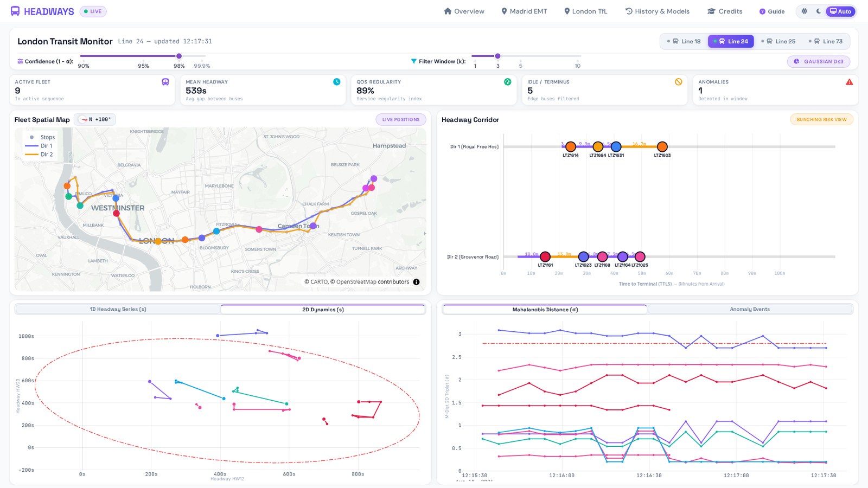Screen dimensions: 868x488
Task: Switch to 1D Headway Series tab
Action: point(118,309)
